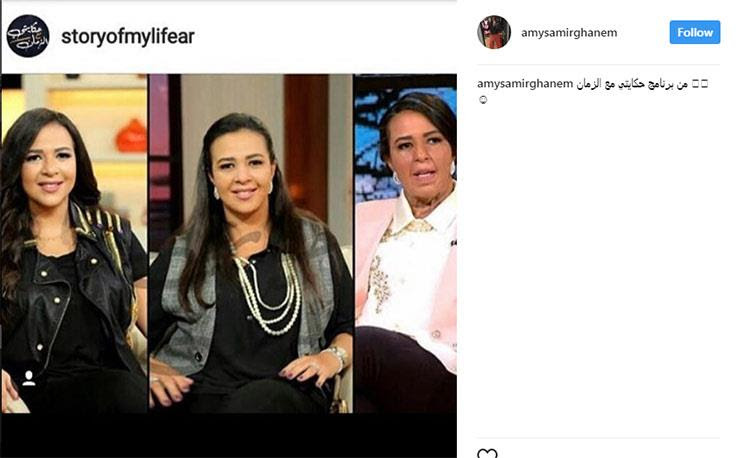Click the smiley emoji below the caption
Screen dimensions: 740x458
pos(483,100)
